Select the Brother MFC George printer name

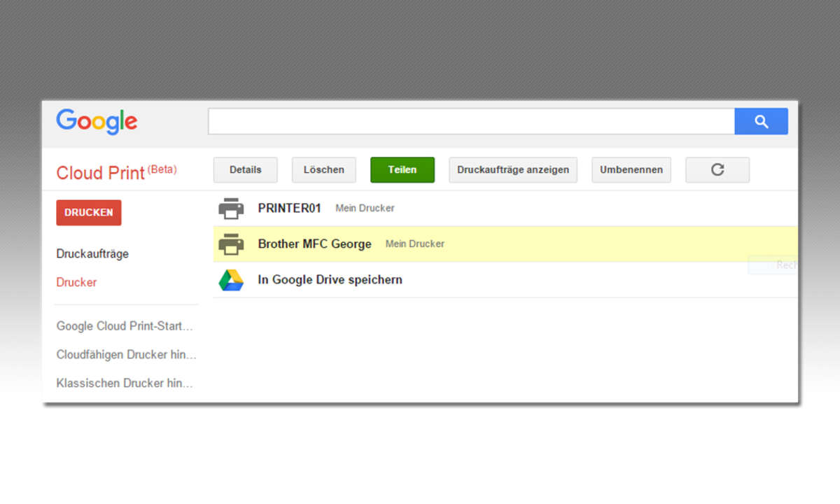(314, 244)
